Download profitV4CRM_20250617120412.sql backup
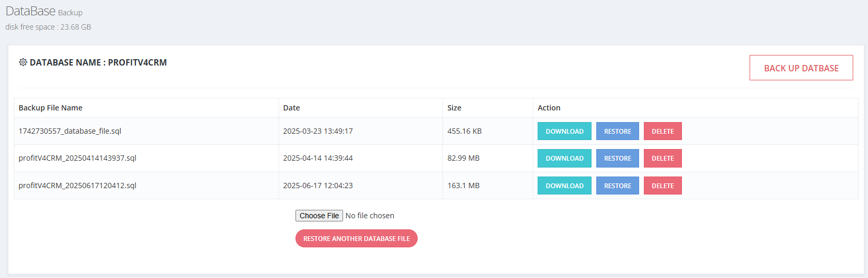This screenshot has height=278, width=868. click(564, 186)
